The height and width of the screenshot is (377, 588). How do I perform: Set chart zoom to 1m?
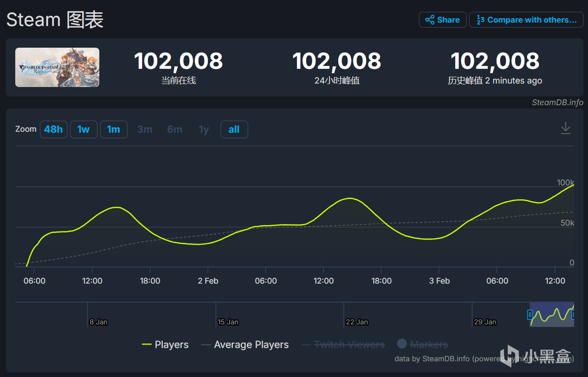click(x=114, y=129)
